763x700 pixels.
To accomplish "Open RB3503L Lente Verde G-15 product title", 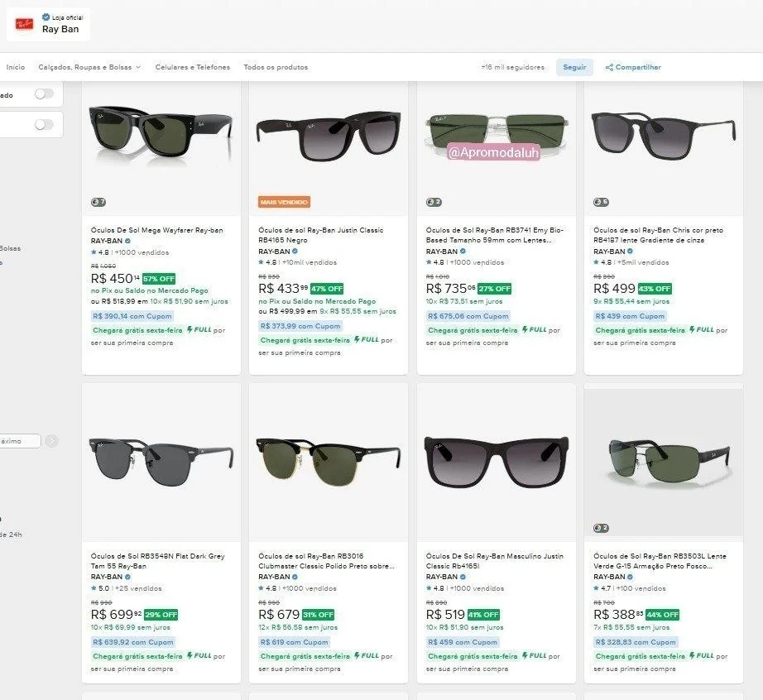I will [x=660, y=561].
